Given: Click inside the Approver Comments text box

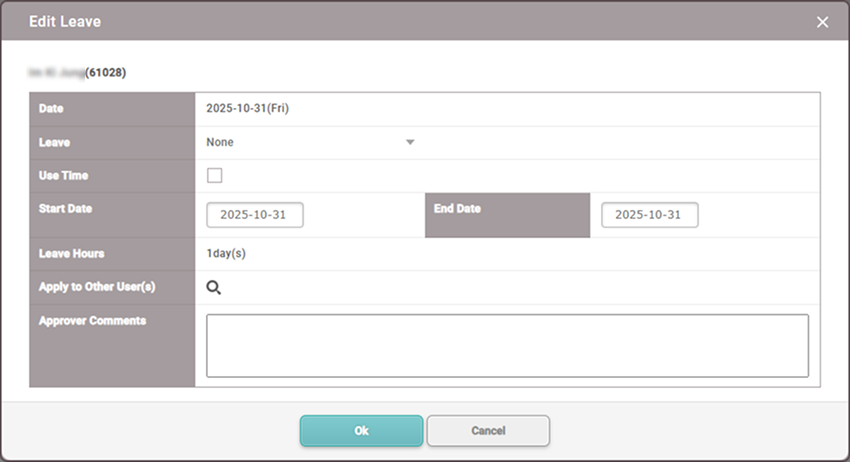Looking at the screenshot, I should pyautogui.click(x=507, y=345).
